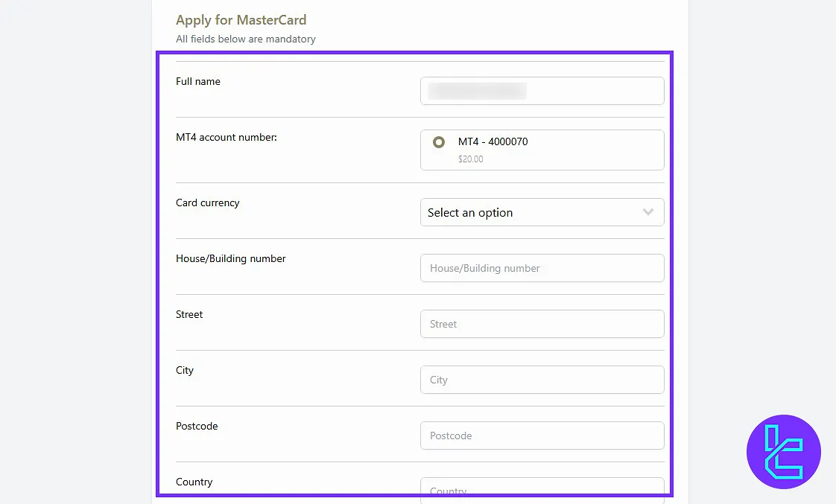Click the 'MT4 account number:' label
Viewport: 836px width, 504px height.
(x=227, y=137)
